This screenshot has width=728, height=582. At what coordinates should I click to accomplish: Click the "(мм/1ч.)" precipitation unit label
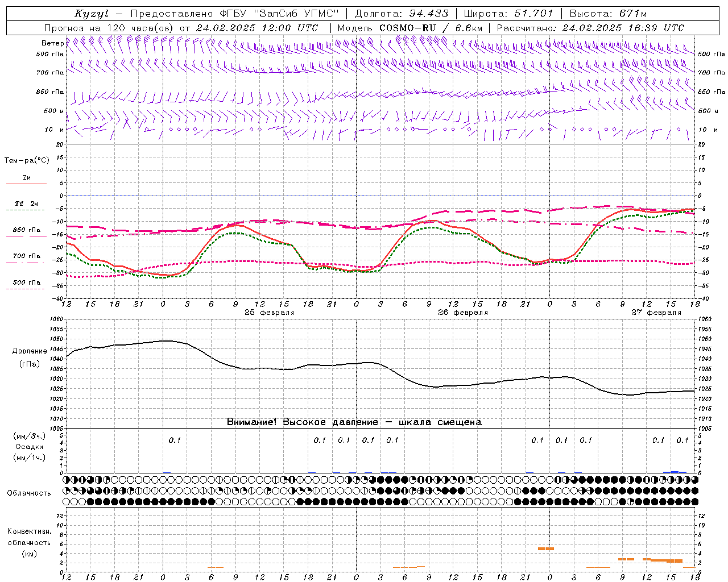tap(30, 458)
